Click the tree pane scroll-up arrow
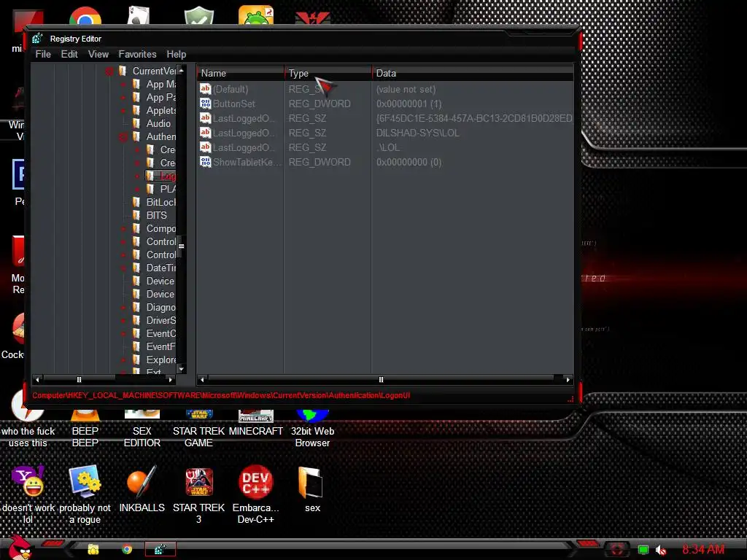This screenshot has width=747, height=560. 181,70
